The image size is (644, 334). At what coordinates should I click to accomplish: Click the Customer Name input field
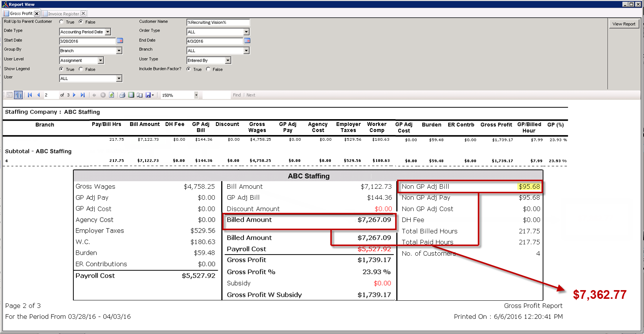point(218,22)
